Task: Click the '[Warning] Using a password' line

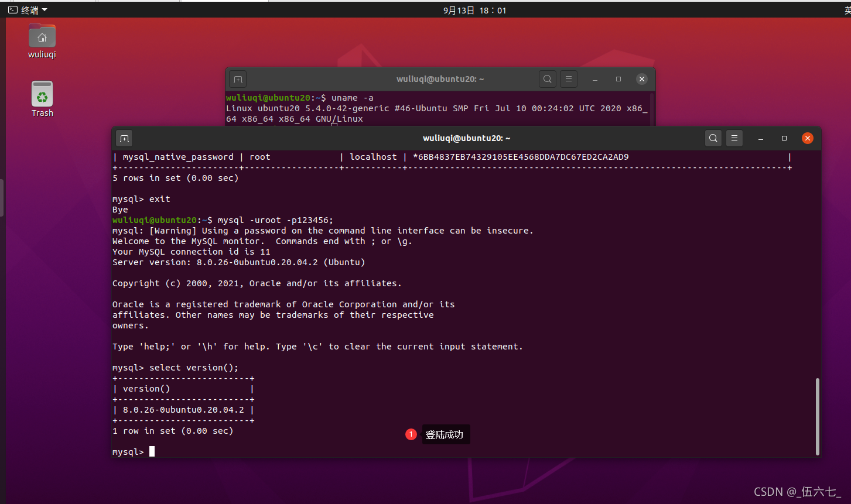Action: (x=323, y=231)
